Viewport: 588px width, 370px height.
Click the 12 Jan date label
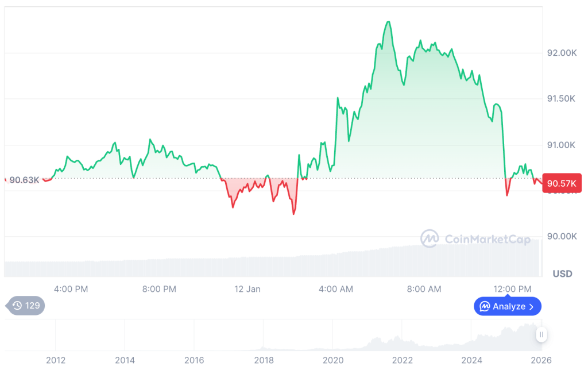247,289
